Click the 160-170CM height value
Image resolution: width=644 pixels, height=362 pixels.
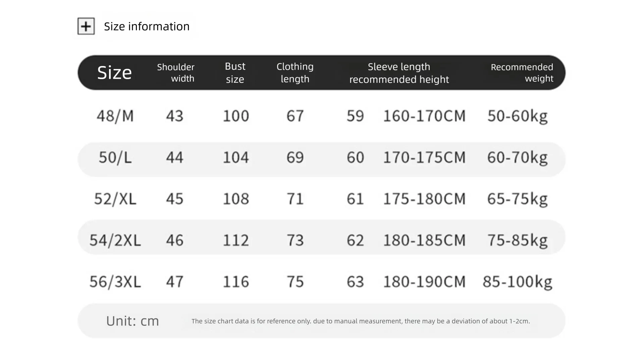pyautogui.click(x=424, y=116)
